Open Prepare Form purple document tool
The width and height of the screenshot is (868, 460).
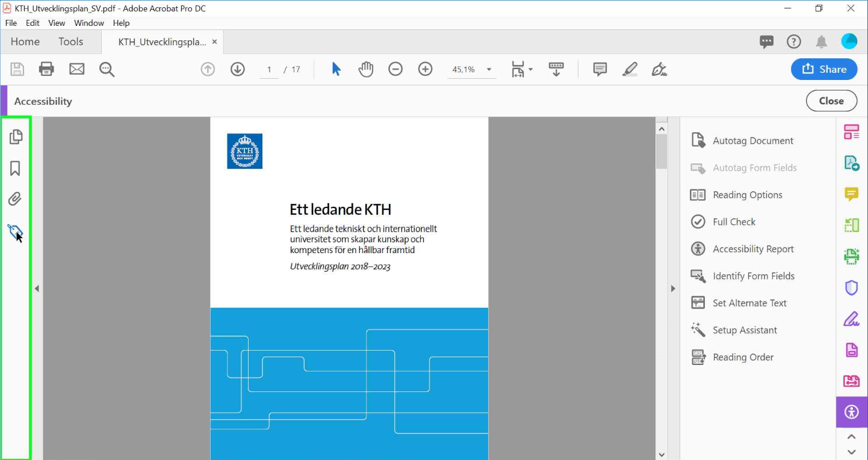click(x=852, y=350)
